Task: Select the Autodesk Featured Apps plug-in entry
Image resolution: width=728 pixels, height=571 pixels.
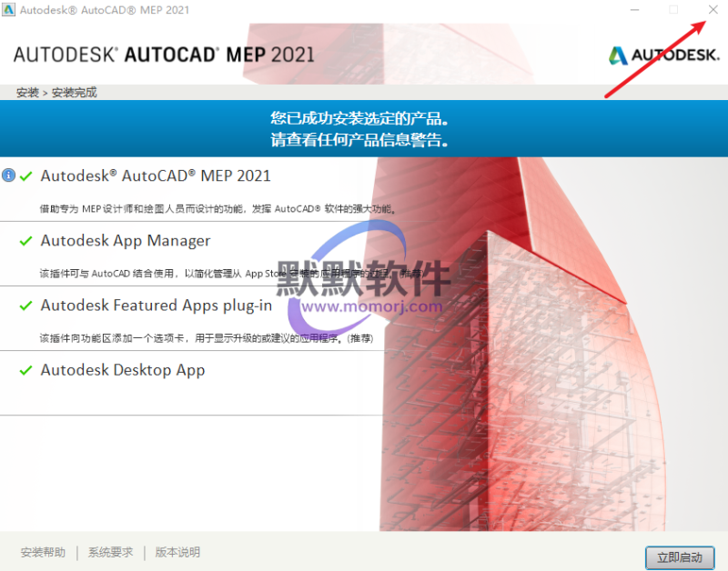Action: (156, 306)
